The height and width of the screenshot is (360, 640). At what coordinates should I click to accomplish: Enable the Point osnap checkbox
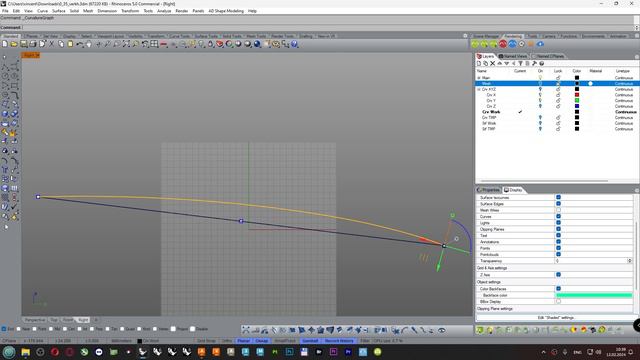point(35,329)
